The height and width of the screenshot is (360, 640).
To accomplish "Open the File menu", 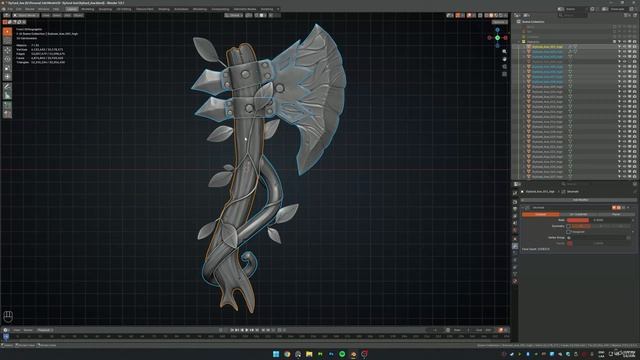I will (10, 9).
